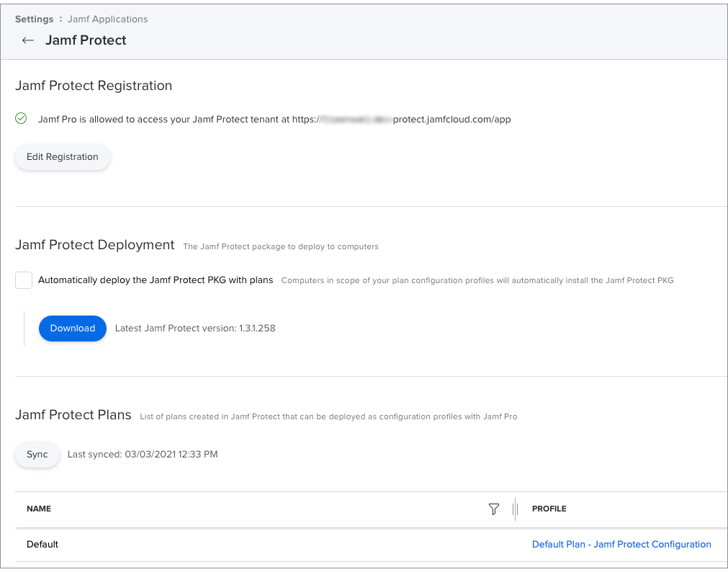The width and height of the screenshot is (728, 572).
Task: Click the PROFILE column header
Action: click(549, 509)
